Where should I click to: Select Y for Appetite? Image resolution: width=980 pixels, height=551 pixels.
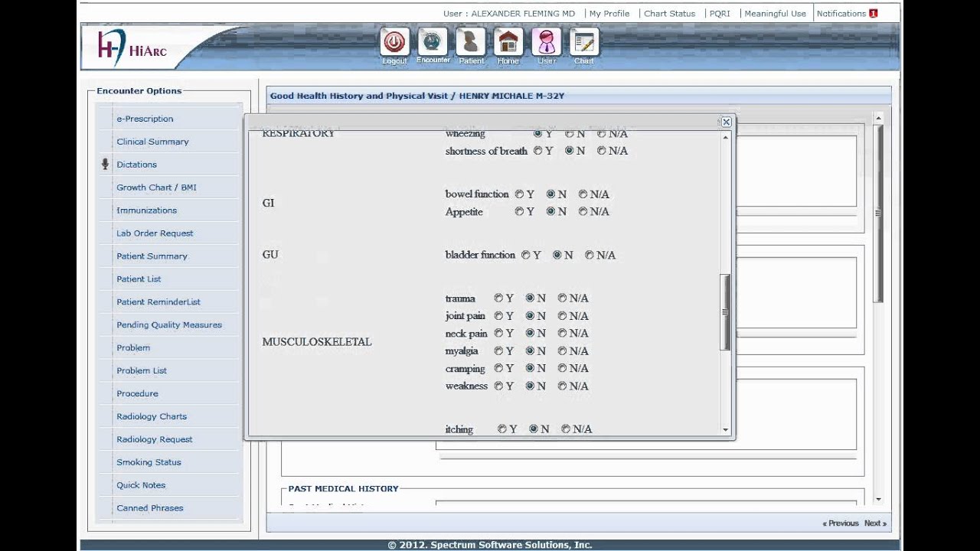click(x=520, y=211)
